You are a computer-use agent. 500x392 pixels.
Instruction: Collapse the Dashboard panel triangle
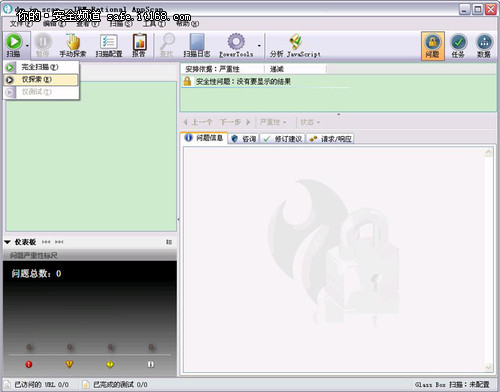[7, 242]
